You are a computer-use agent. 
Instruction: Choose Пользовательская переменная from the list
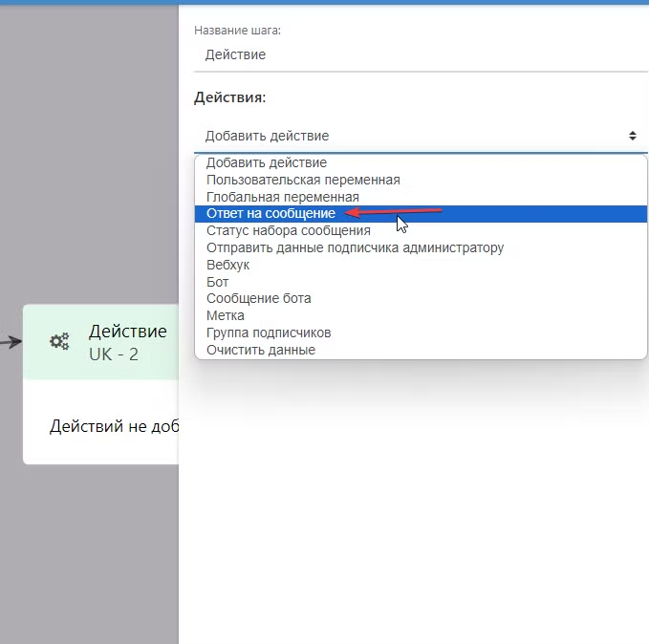coord(303,180)
